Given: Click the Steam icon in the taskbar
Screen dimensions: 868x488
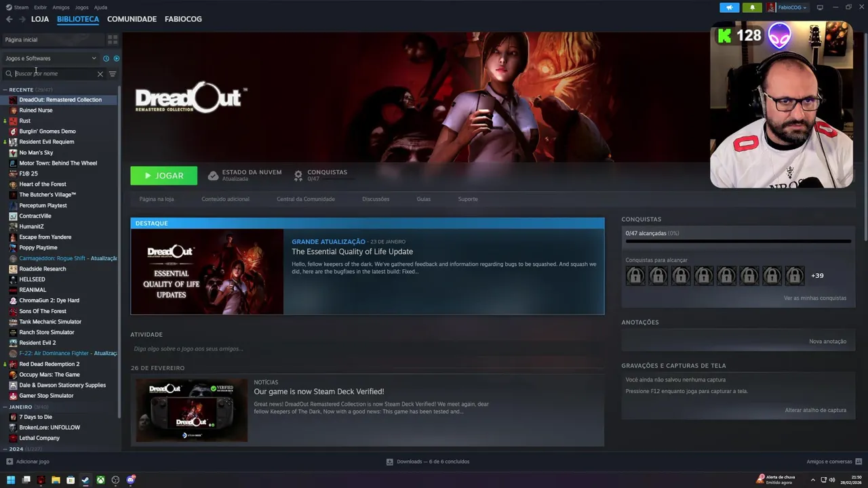Looking at the screenshot, I should click(x=85, y=480).
